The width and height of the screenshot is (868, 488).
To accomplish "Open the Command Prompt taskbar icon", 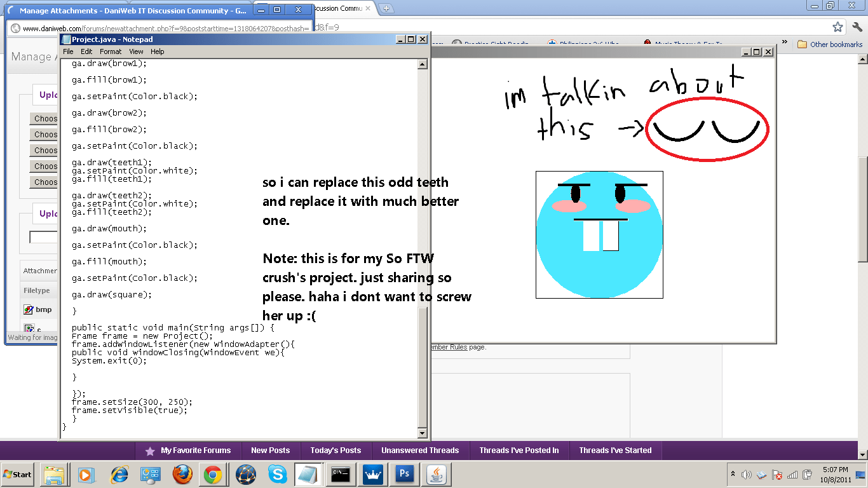I will tap(341, 475).
